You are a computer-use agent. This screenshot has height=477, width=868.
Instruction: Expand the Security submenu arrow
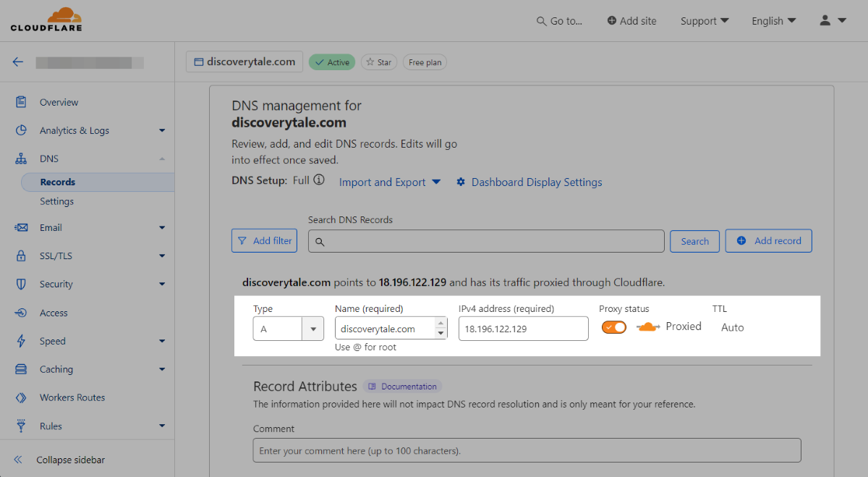tap(162, 284)
